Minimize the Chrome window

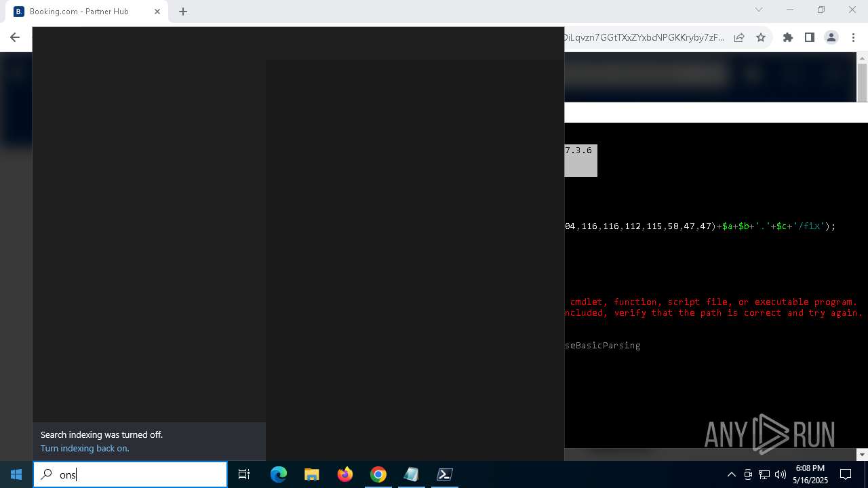790,10
